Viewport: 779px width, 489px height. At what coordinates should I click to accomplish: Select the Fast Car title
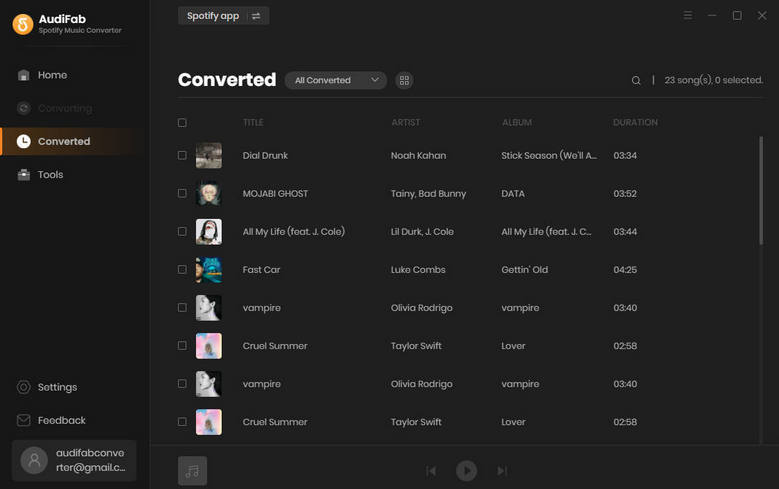click(x=261, y=269)
